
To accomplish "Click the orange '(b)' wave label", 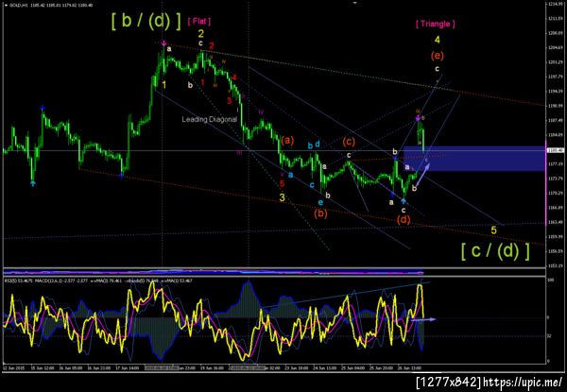I will (320, 213).
